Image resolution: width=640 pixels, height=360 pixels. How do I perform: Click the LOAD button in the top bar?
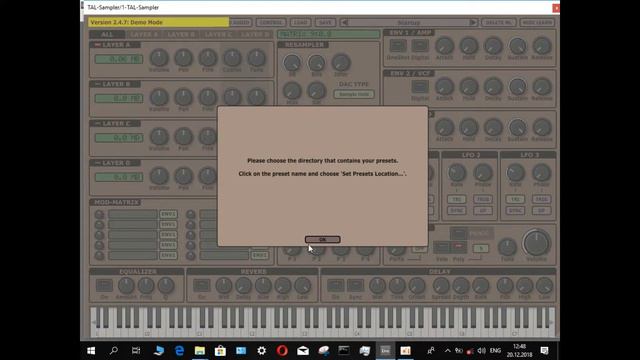[x=301, y=22]
